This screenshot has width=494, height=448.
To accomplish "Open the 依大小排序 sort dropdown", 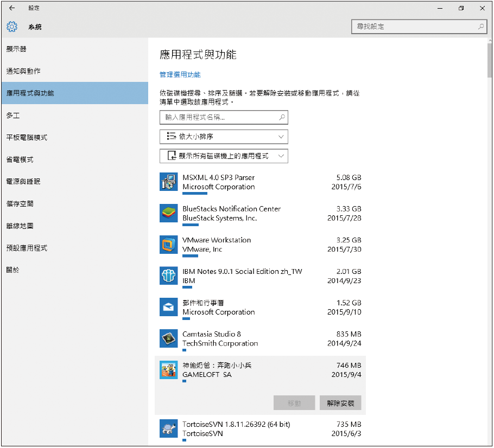I will click(x=224, y=137).
